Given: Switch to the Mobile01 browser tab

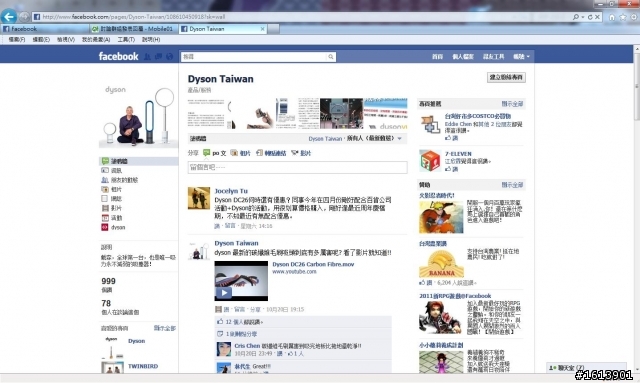Looking at the screenshot, I should (133, 29).
